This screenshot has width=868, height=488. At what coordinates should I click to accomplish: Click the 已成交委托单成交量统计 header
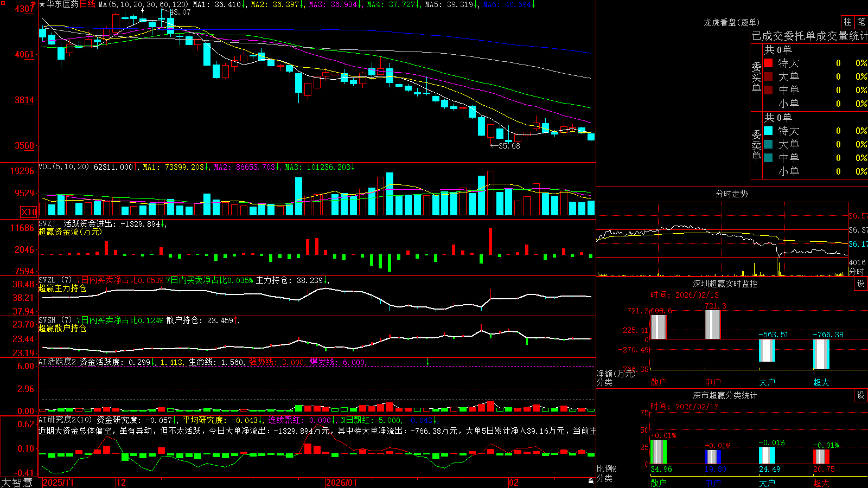pyautogui.click(x=809, y=36)
